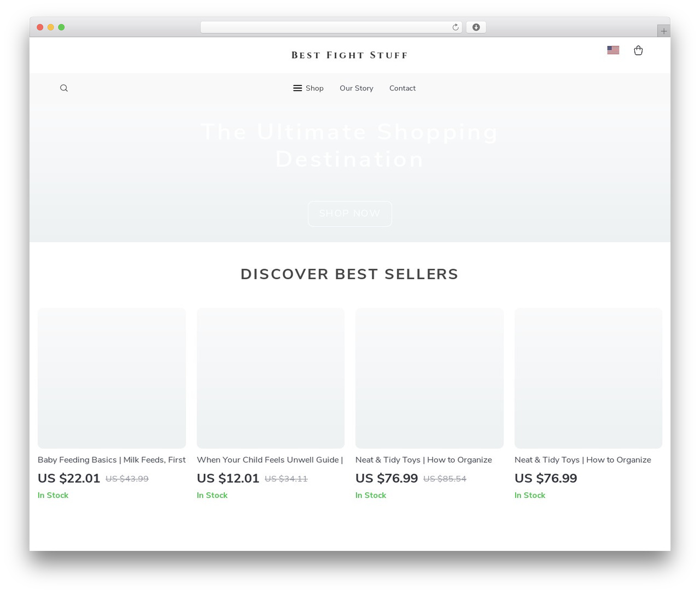Open the When Your Child Feels Unwell image

(x=271, y=378)
